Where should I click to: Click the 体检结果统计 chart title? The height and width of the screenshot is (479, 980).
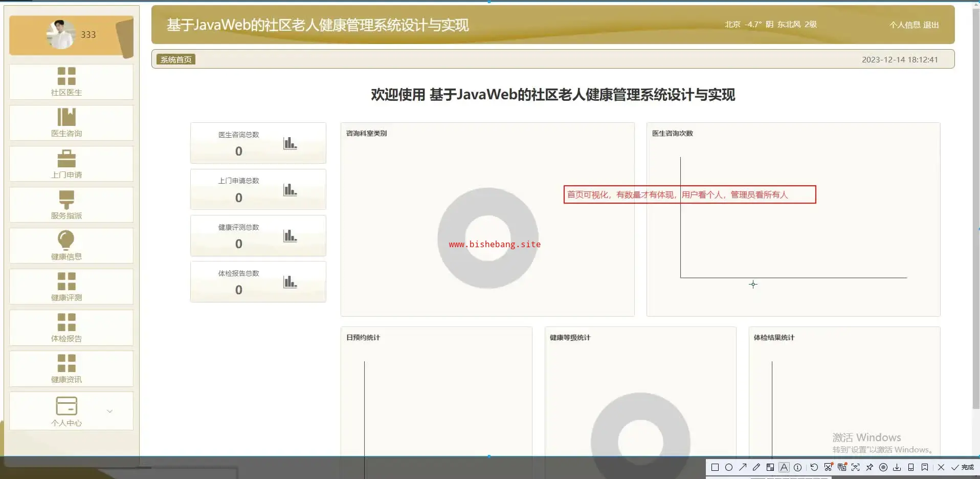[774, 337]
